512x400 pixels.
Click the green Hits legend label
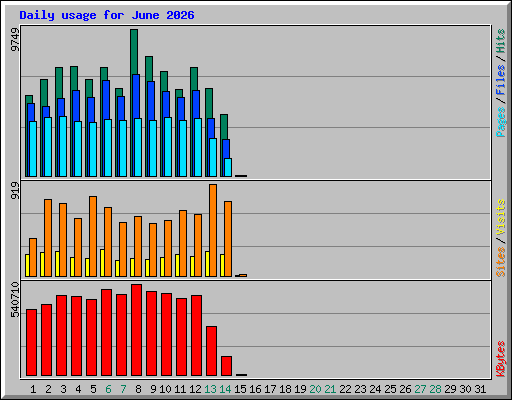[500, 41]
